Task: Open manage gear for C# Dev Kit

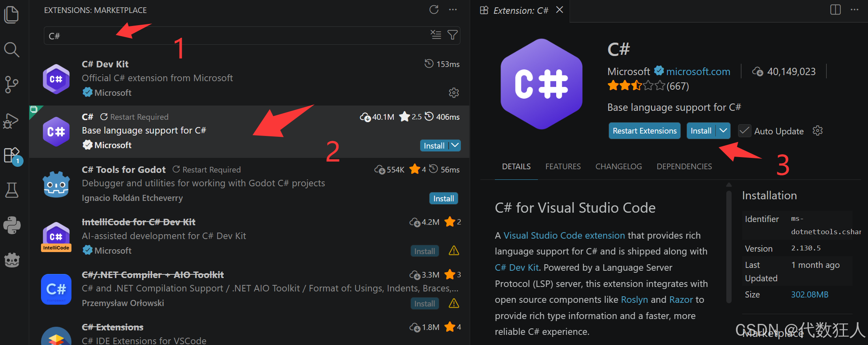Action: click(454, 93)
